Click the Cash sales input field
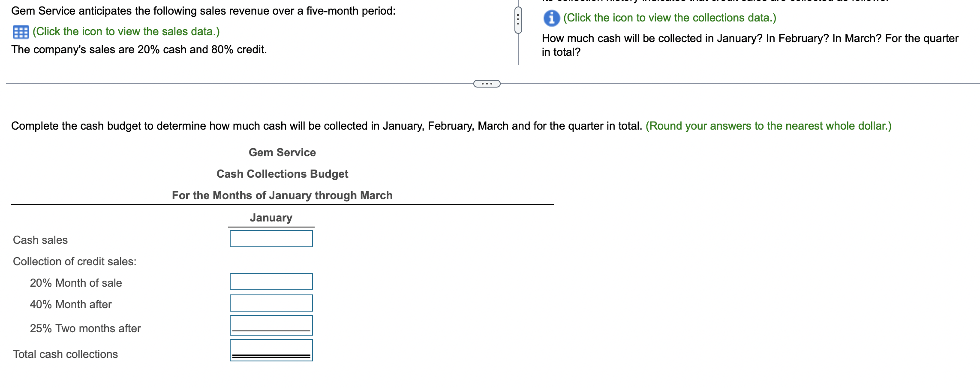 [x=271, y=239]
